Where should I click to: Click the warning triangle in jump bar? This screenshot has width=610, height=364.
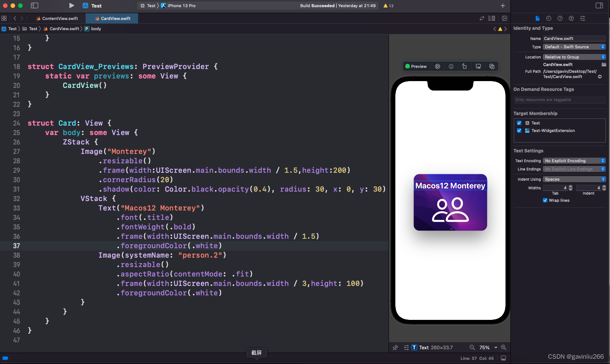tap(500, 29)
